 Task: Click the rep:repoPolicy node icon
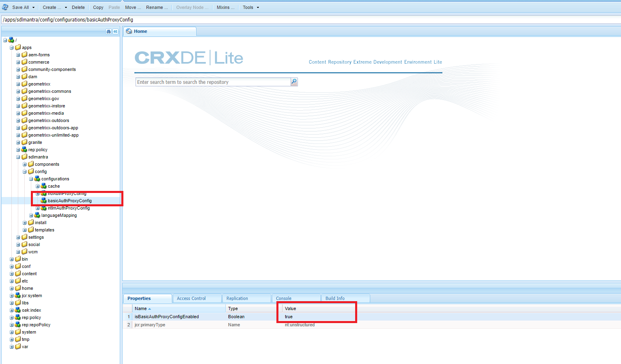coord(18,325)
